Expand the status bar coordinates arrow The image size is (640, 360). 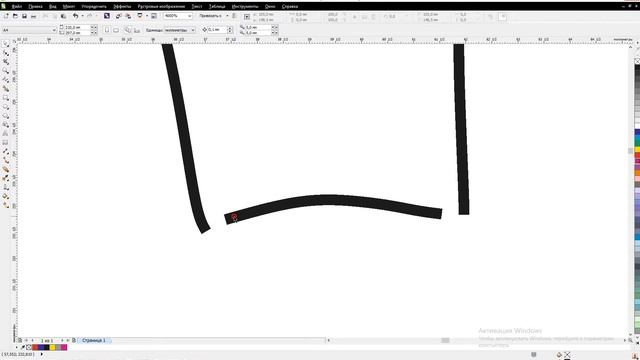41,354
